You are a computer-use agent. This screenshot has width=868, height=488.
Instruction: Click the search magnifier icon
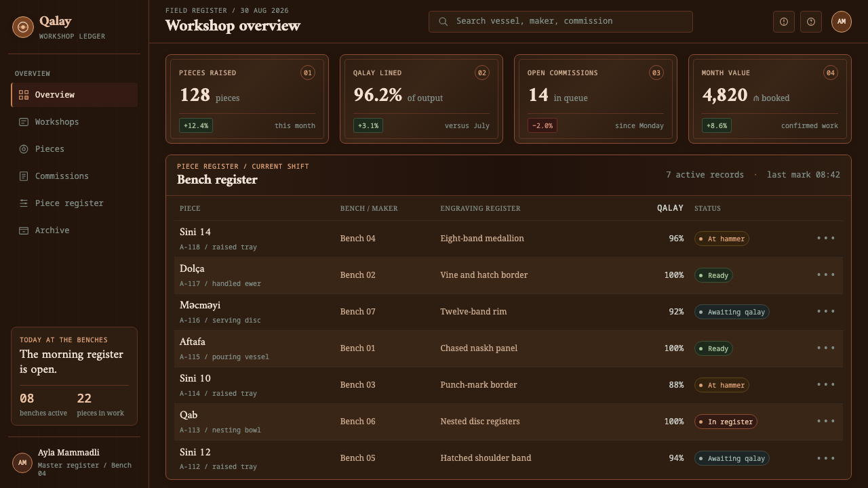[x=443, y=21]
